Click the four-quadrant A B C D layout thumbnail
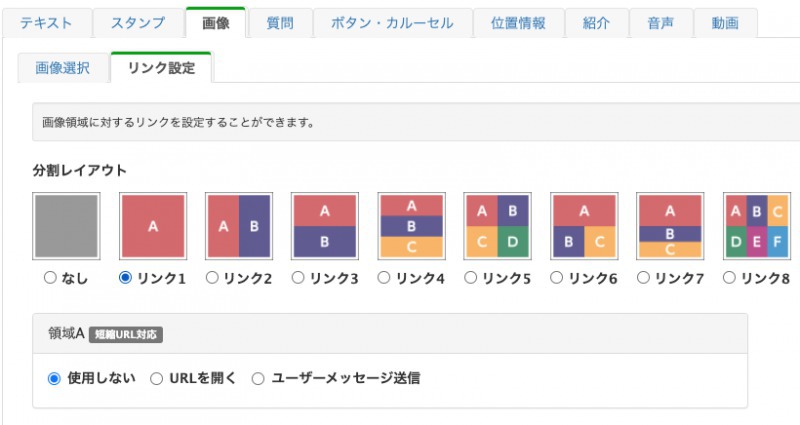The image size is (800, 425). click(x=497, y=227)
